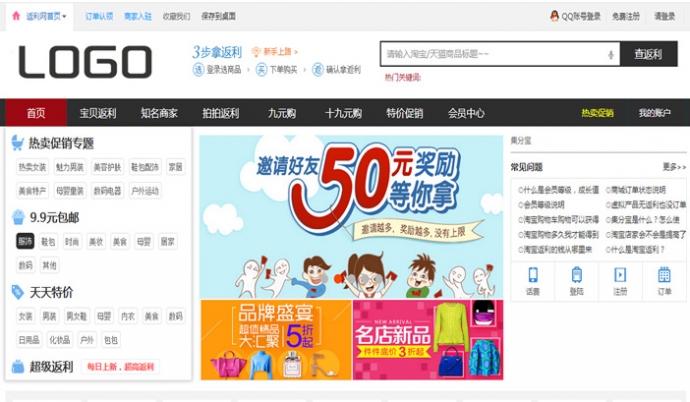The width and height of the screenshot is (690, 402).
Task: Open the 邀请好友50元奖励 banner
Action: pyautogui.click(x=351, y=217)
